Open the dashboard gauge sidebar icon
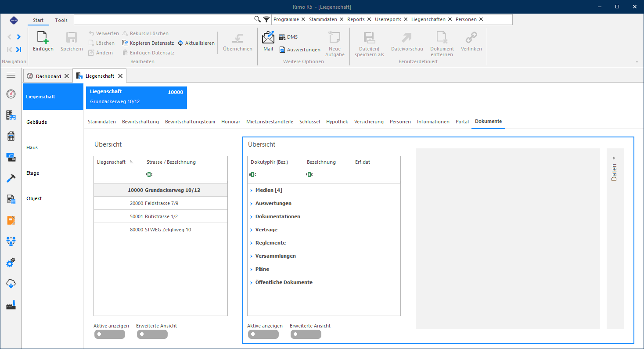644x349 pixels. (11, 94)
